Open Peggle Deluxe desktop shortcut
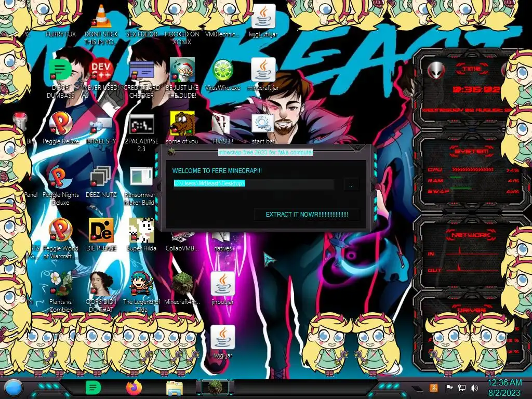The width and height of the screenshot is (532, 399). [61, 124]
